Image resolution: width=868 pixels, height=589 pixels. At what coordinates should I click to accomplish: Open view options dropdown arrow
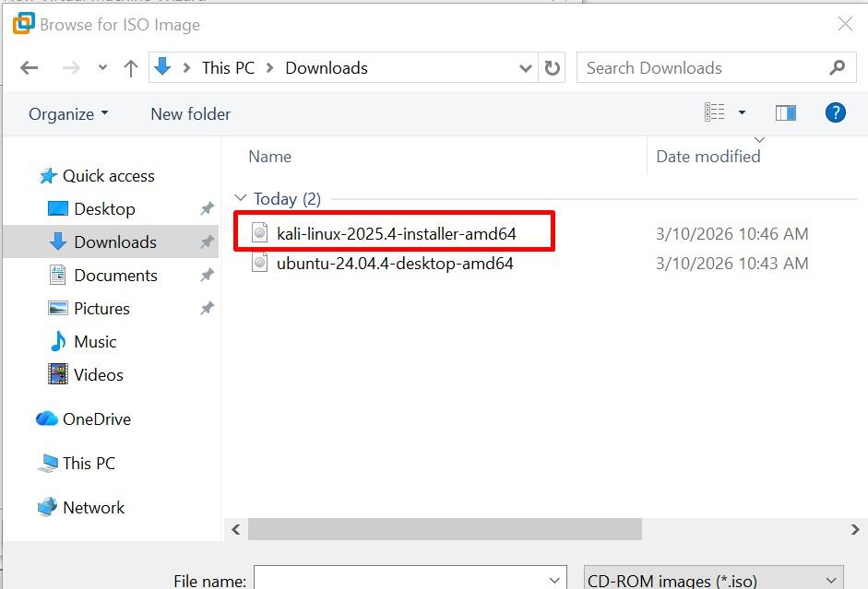(x=742, y=112)
